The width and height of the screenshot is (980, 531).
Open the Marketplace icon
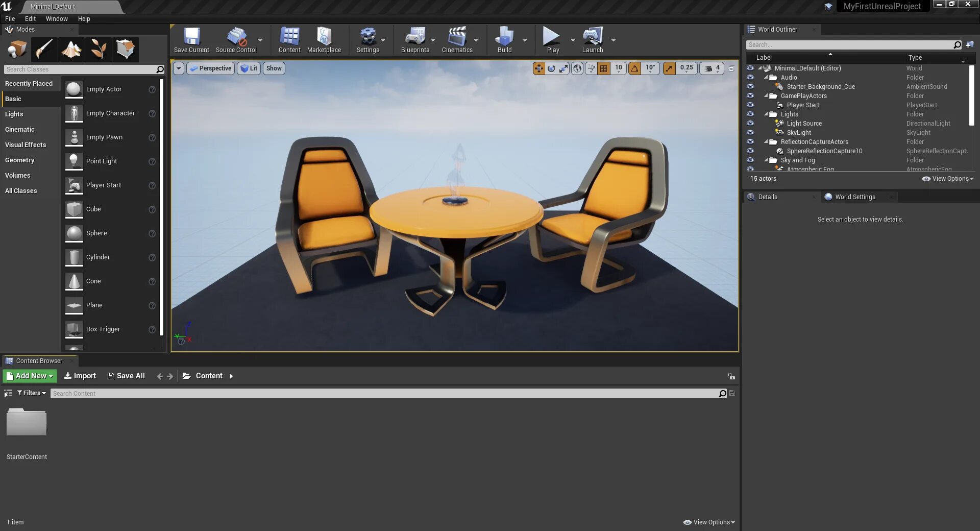[324, 40]
